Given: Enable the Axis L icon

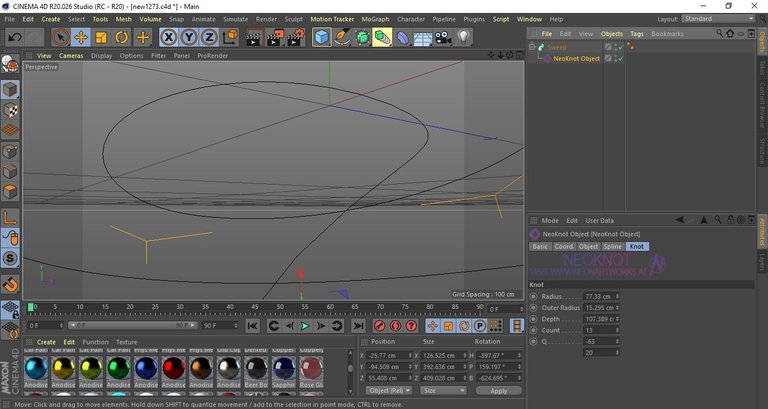Looking at the screenshot, I should pos(10,217).
